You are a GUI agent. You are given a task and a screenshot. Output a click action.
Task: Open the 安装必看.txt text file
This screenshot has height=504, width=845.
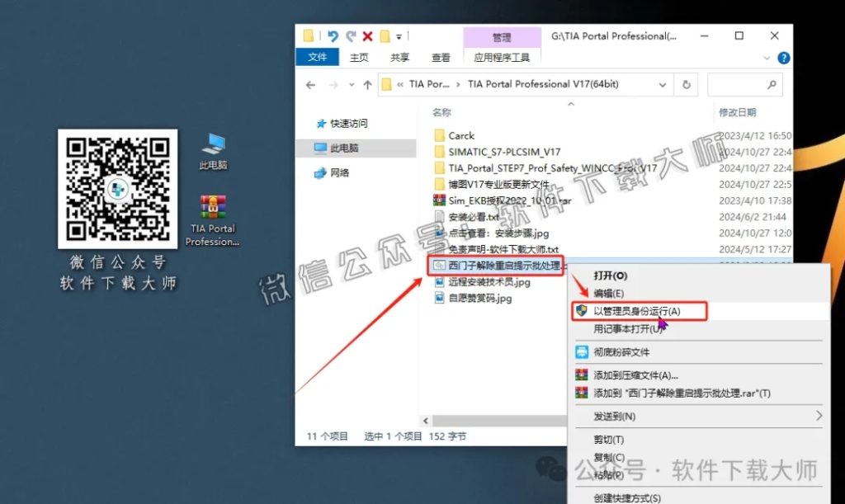pyautogui.click(x=470, y=216)
